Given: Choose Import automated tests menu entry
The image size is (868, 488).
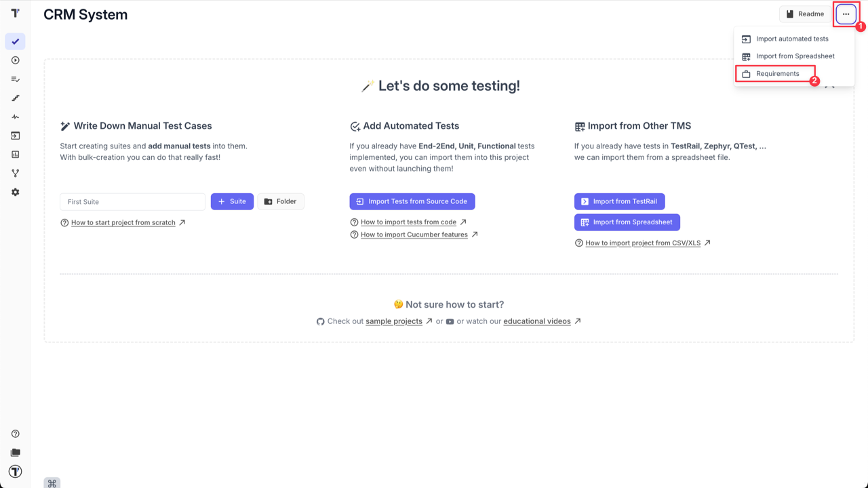Looking at the screenshot, I should [x=792, y=39].
